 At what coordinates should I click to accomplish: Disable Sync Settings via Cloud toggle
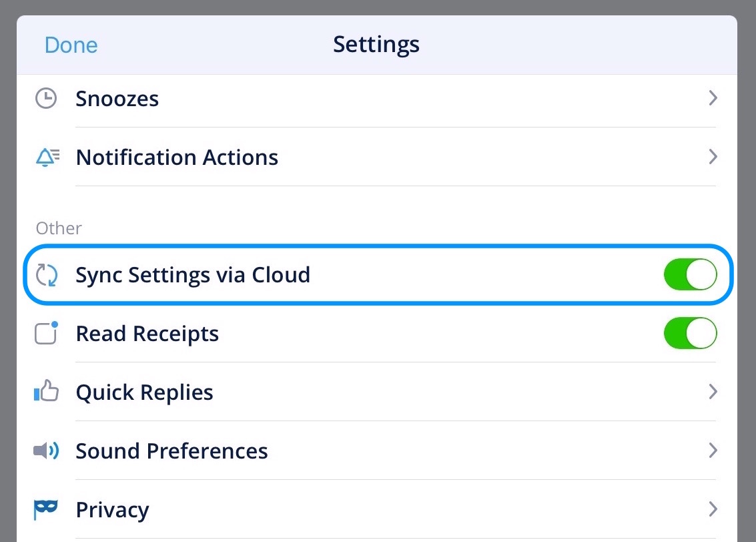pyautogui.click(x=690, y=275)
